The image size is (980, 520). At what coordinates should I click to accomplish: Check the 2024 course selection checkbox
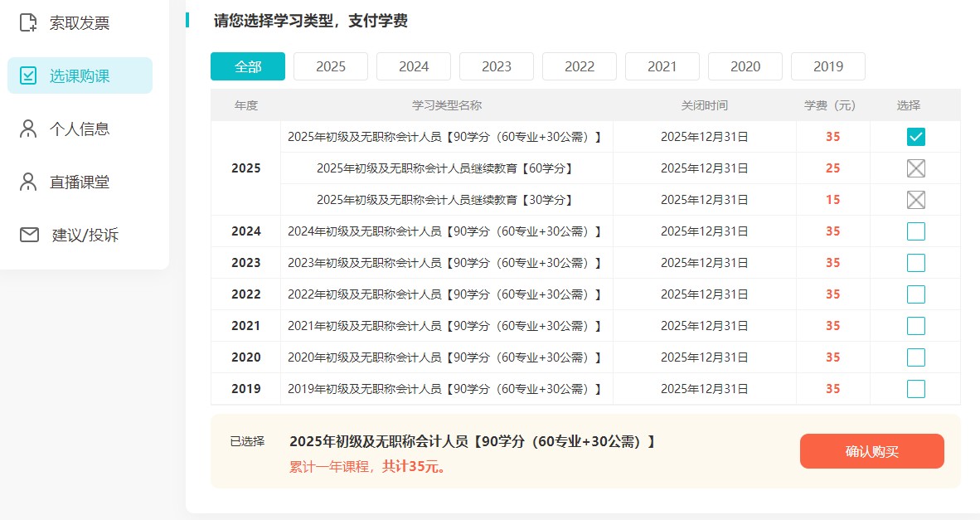point(915,231)
